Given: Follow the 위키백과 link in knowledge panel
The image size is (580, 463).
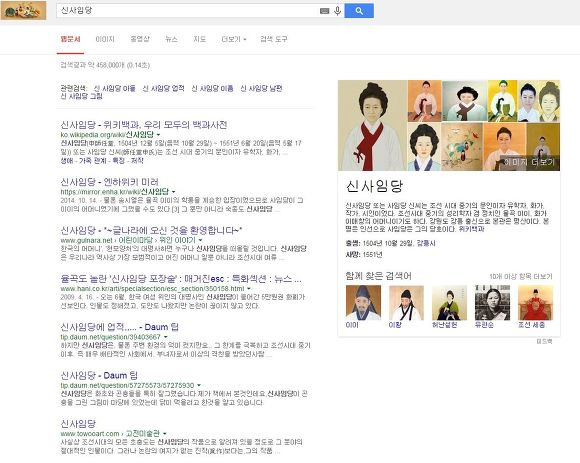Looking at the screenshot, I should point(471,229).
